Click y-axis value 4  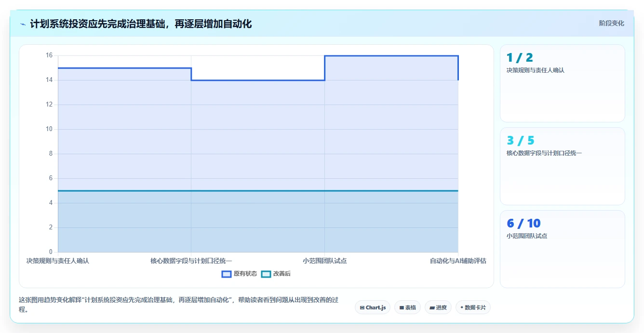(x=50, y=203)
